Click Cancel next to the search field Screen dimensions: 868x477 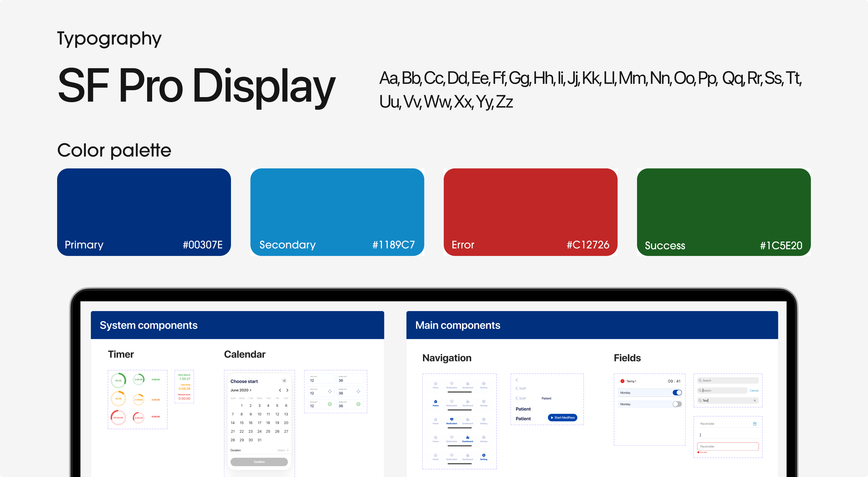[754, 390]
